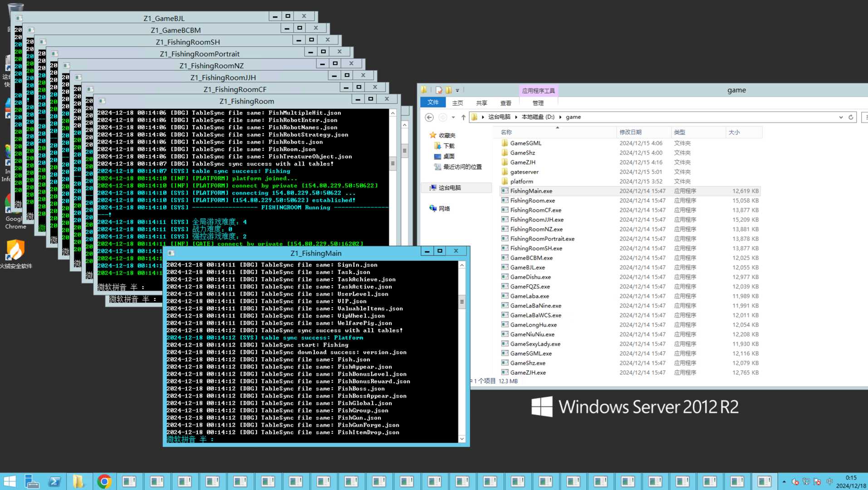
Task: Click the muted volume tray icon
Action: [795, 481]
